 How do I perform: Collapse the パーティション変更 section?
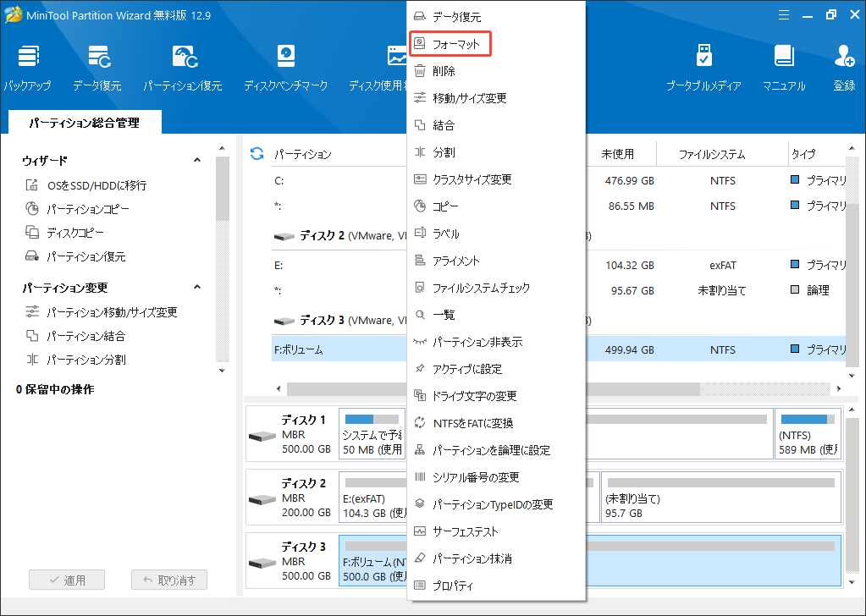(197, 287)
